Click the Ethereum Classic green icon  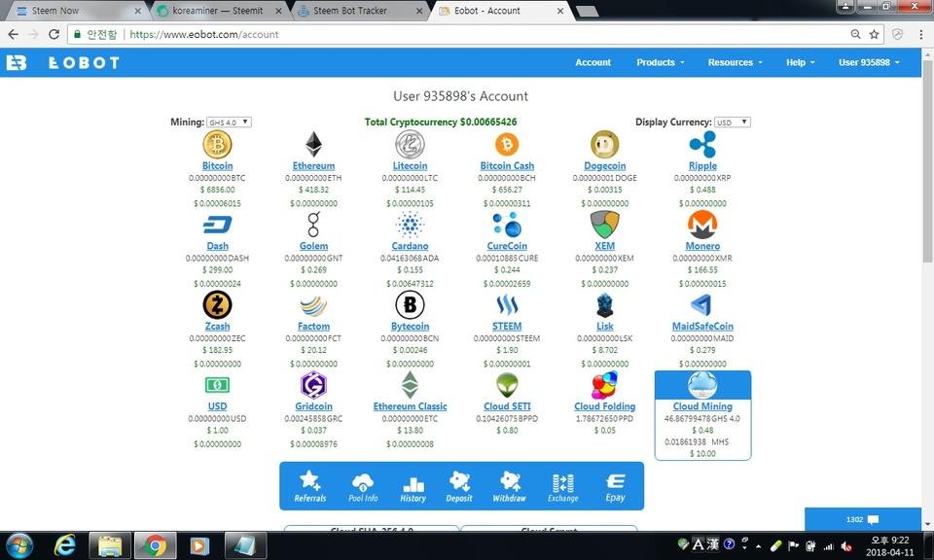click(410, 385)
